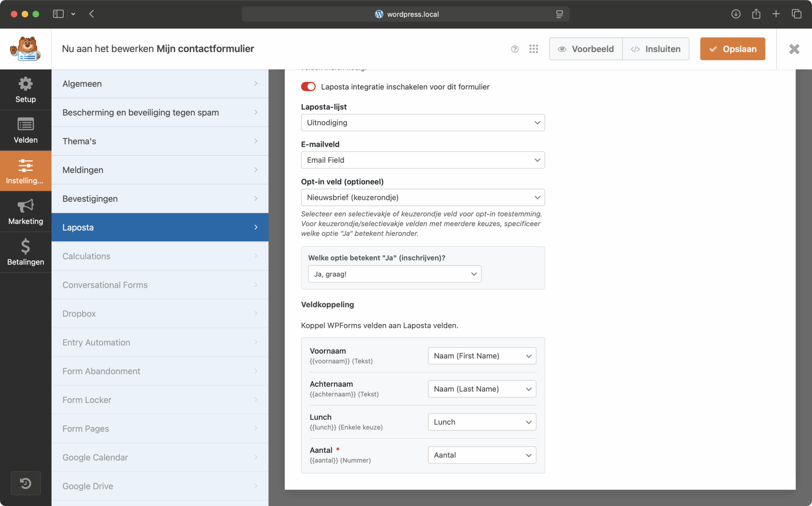Click the Voorbeeld preview button
Image resolution: width=812 pixels, height=506 pixels.
tap(586, 49)
